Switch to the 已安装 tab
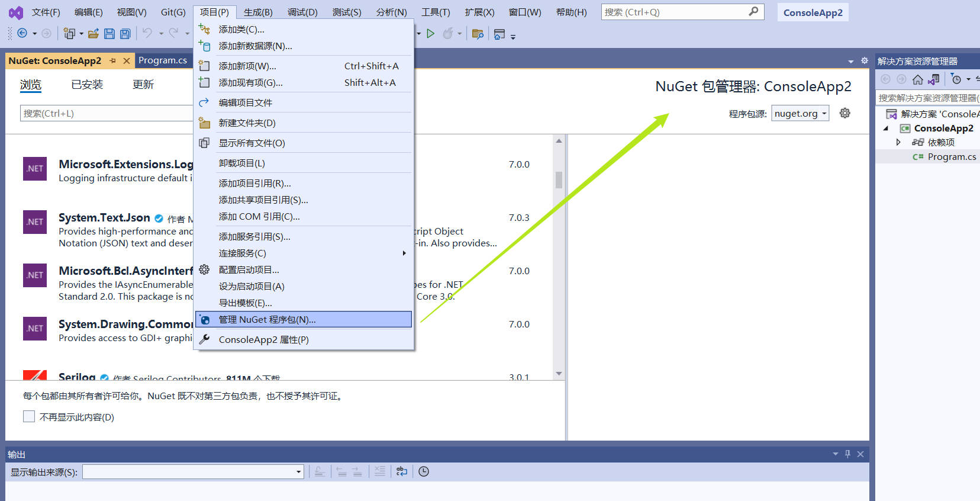 (87, 85)
